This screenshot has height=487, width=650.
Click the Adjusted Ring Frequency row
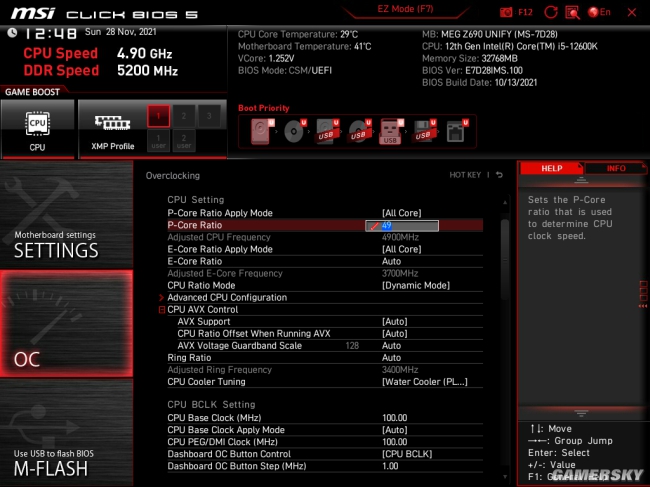pos(325,369)
